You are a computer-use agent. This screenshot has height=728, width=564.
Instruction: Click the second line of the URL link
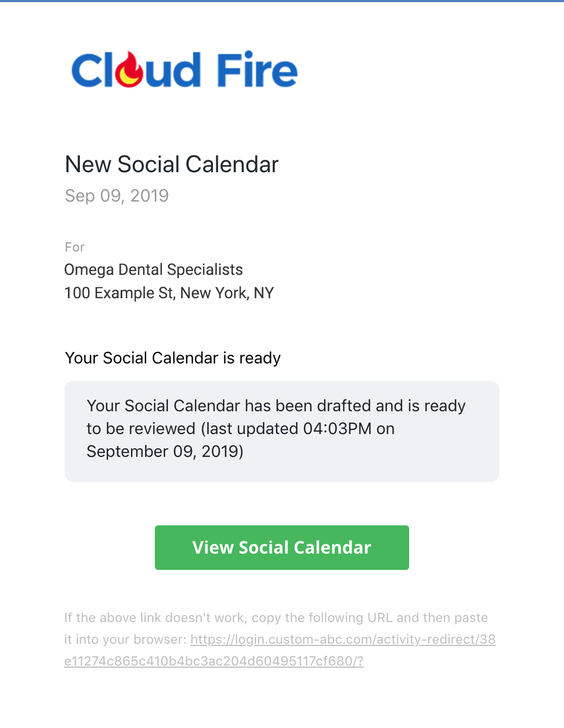(214, 661)
